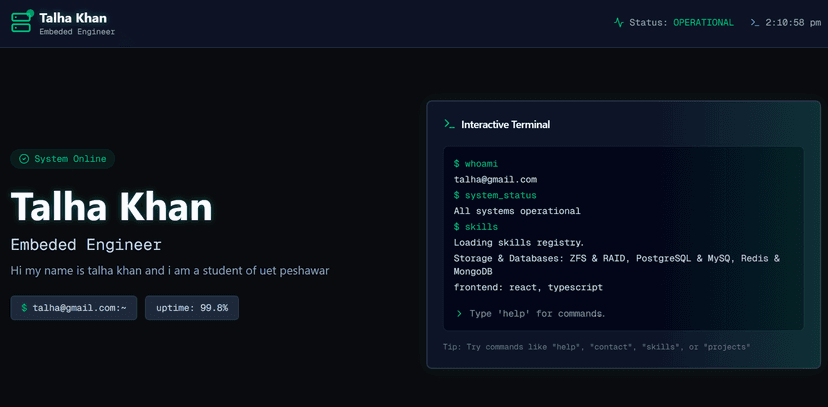Click the 'student of uet peshawar' bio line
Screen dimensions: 828x407
[x=170, y=271]
